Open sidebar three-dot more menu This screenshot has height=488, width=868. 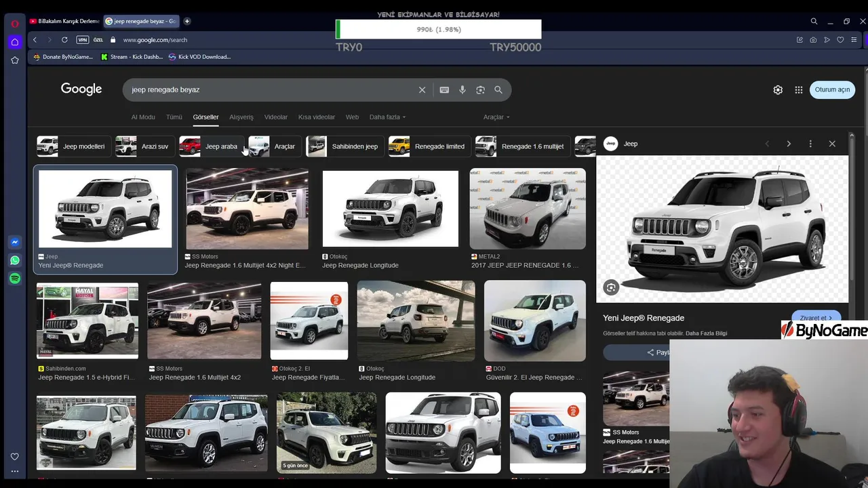(14, 471)
